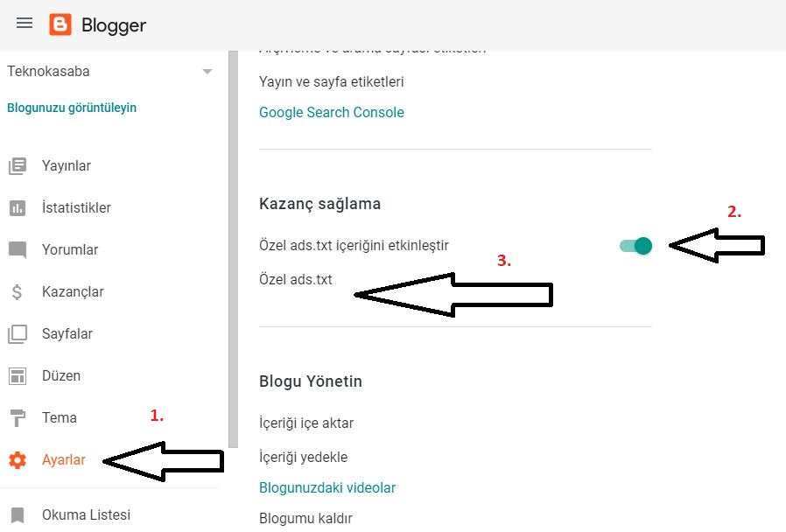
Task: Select Okuma Listesi in the sidebar
Action: (86, 515)
